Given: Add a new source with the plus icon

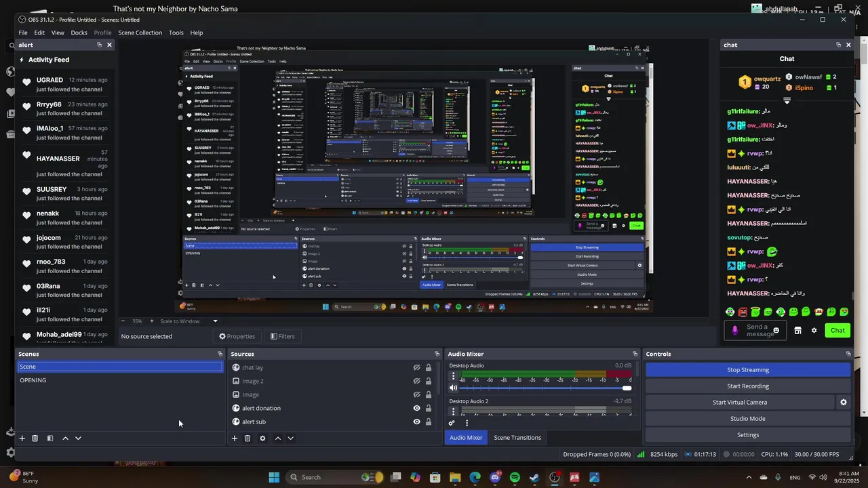Looking at the screenshot, I should coord(235,439).
